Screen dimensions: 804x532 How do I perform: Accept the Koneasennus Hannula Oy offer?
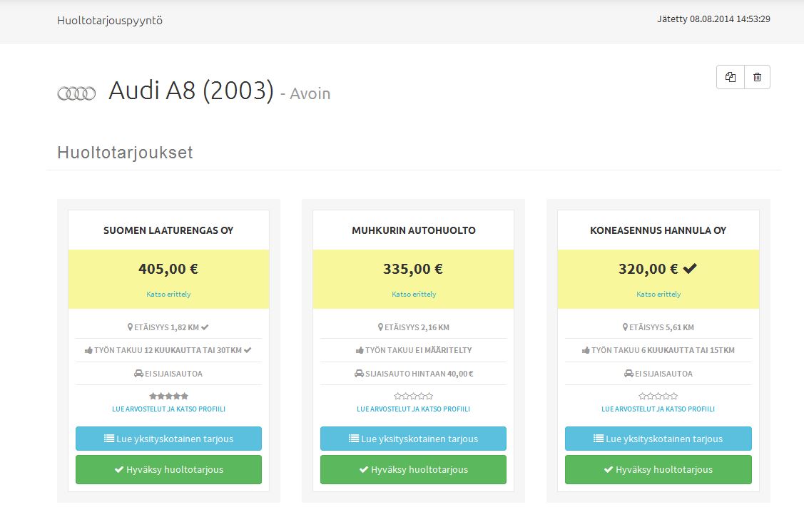tap(658, 469)
